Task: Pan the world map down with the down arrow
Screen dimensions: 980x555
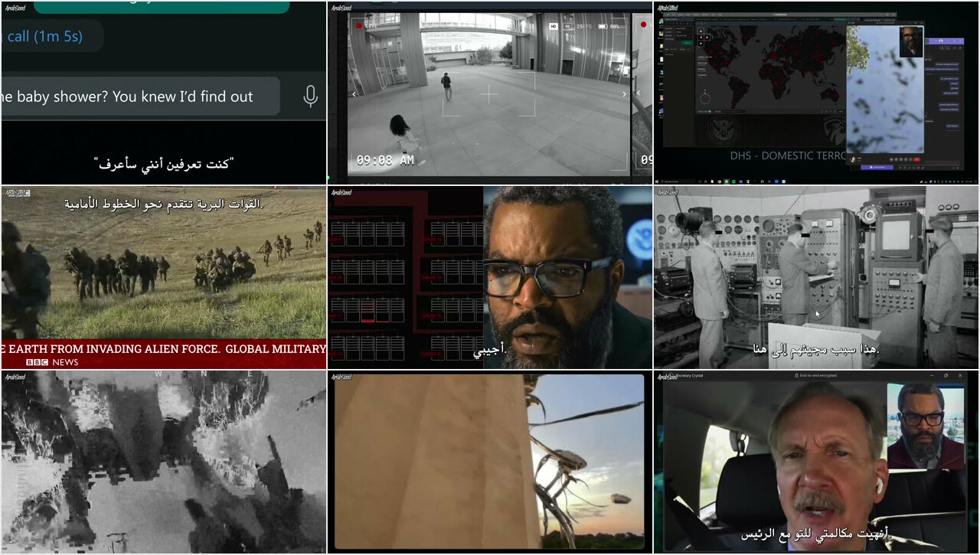Action: (701, 44)
